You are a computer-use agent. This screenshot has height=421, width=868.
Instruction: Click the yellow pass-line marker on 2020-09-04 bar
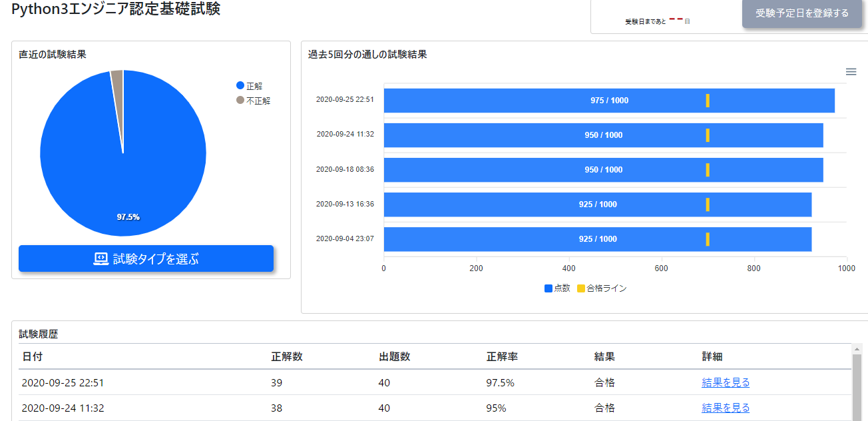pyautogui.click(x=708, y=239)
